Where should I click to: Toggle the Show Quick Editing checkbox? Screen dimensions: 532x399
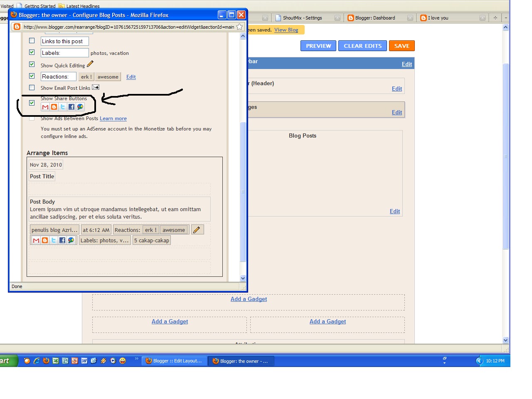click(x=32, y=64)
